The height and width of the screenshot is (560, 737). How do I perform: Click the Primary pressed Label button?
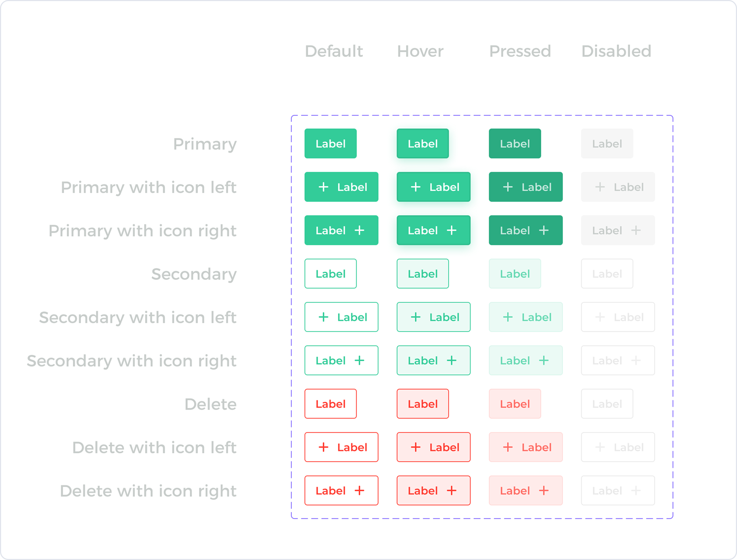(x=515, y=144)
